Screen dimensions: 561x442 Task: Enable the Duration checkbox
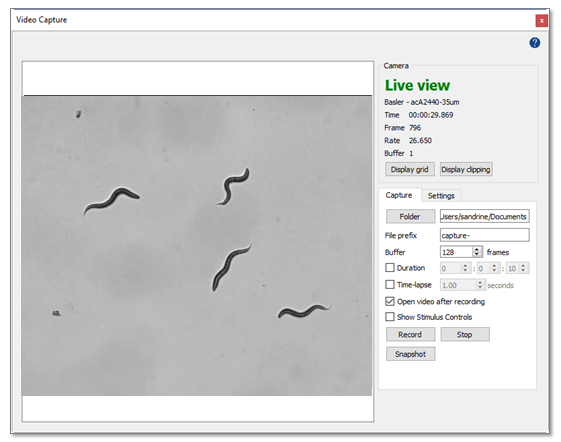pos(390,268)
